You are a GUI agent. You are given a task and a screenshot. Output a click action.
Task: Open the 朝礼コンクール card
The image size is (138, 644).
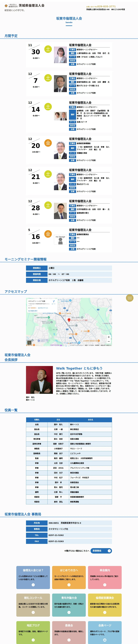point(33,605)
